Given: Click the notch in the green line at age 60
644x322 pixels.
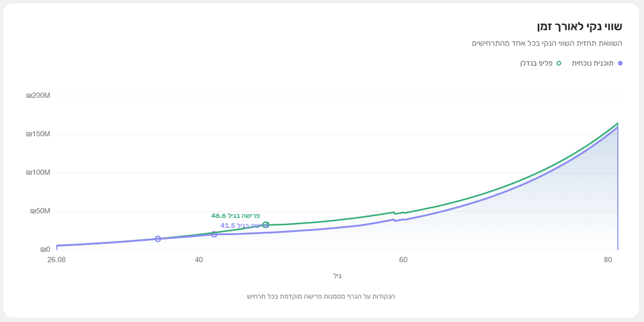Looking at the screenshot, I should (x=399, y=213).
